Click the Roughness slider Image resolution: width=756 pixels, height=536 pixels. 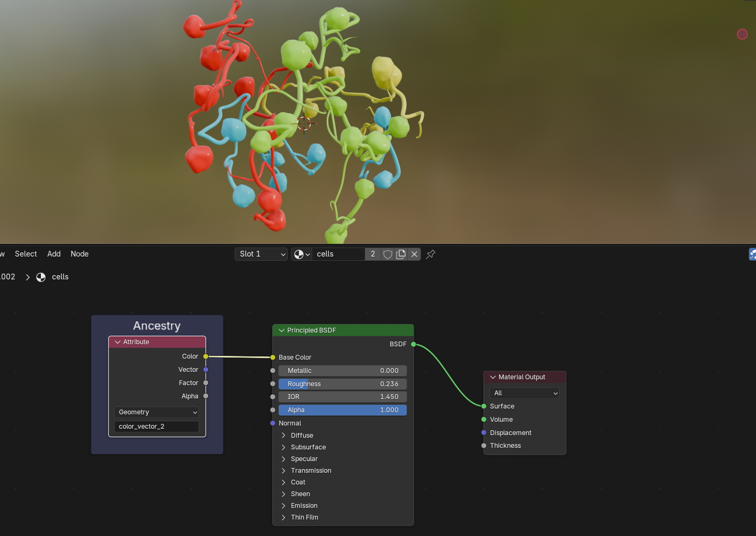pos(342,384)
